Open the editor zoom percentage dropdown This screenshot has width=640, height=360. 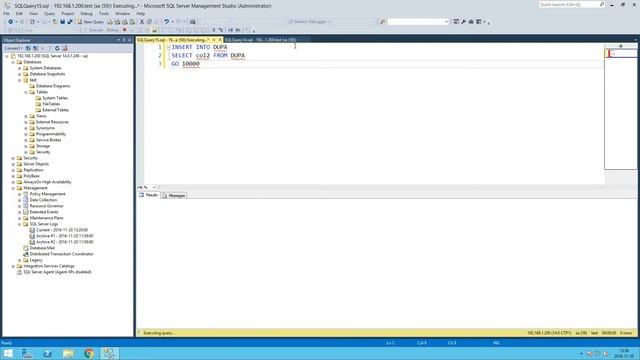pyautogui.click(x=154, y=187)
